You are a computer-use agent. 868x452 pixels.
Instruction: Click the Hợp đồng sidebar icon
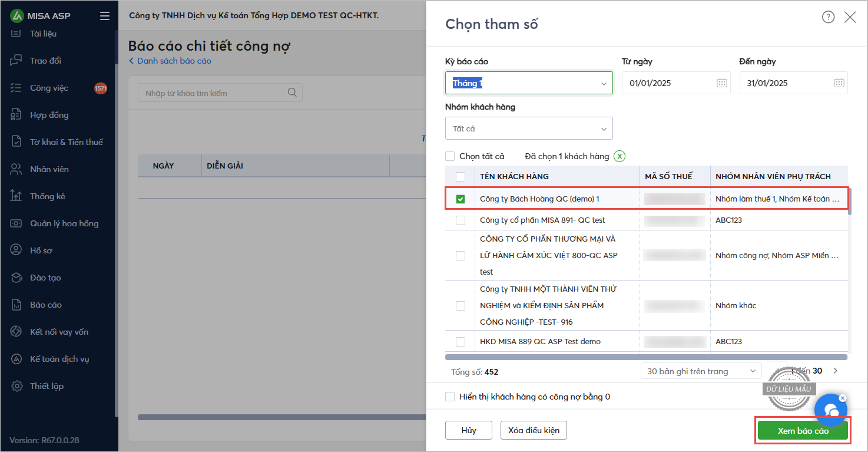(16, 115)
